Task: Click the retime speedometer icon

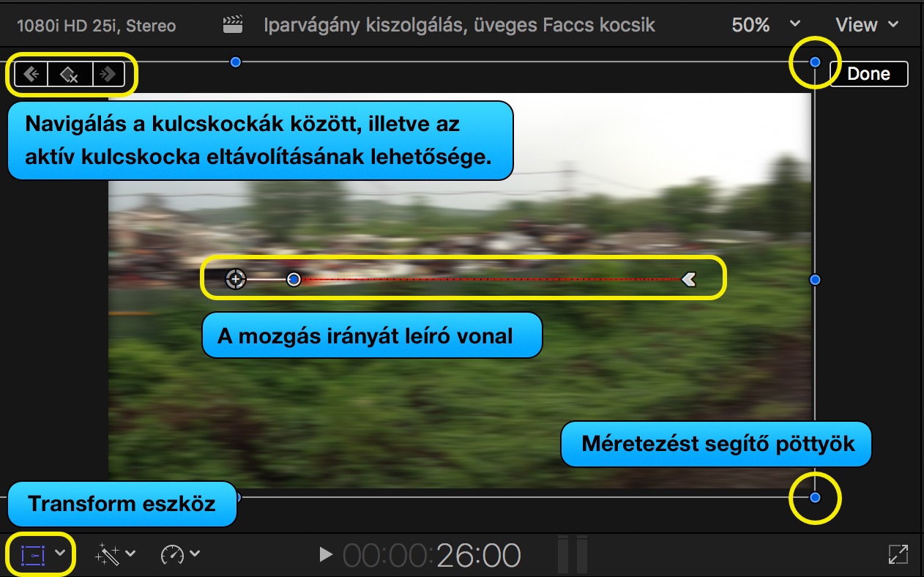Action: click(x=172, y=555)
